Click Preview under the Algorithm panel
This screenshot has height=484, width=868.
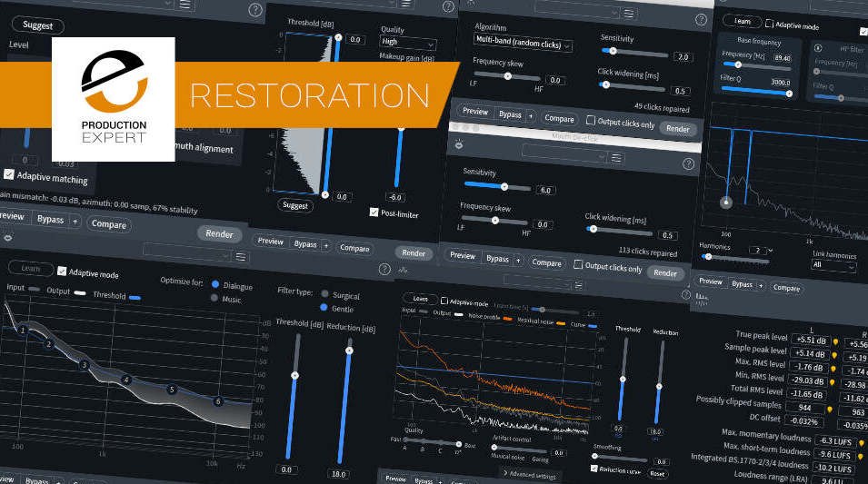[475, 111]
